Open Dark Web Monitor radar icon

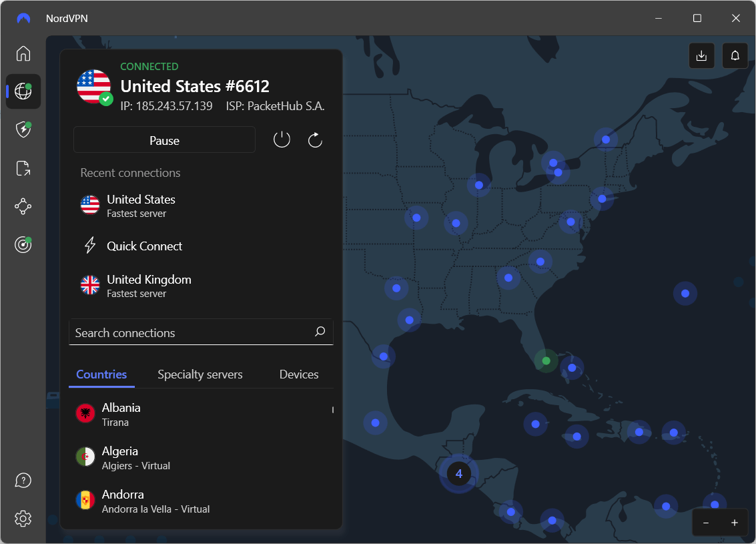click(x=23, y=244)
